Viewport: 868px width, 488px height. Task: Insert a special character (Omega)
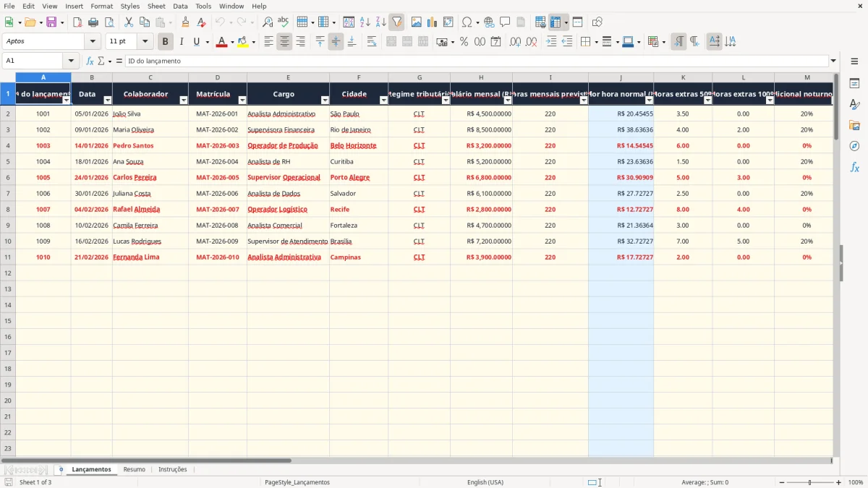467,22
